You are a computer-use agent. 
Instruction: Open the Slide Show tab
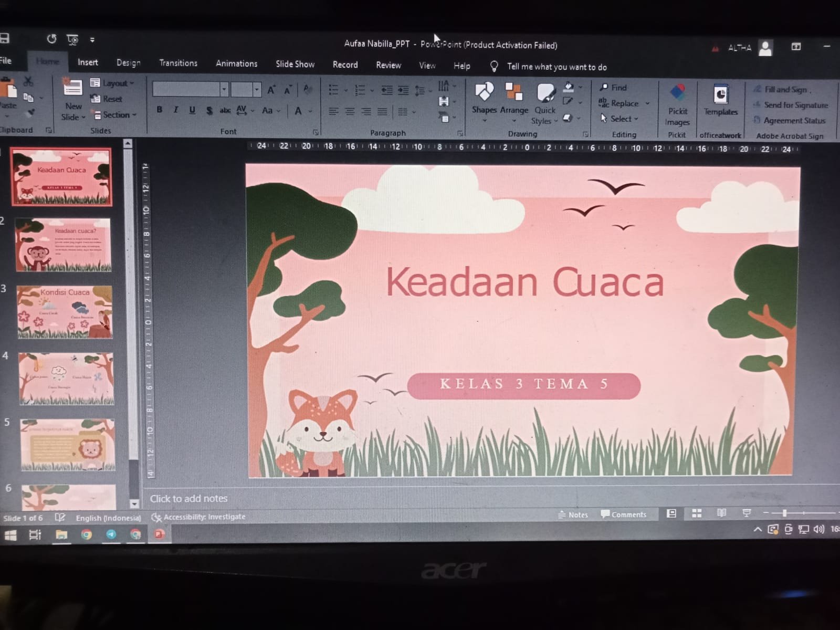click(295, 64)
